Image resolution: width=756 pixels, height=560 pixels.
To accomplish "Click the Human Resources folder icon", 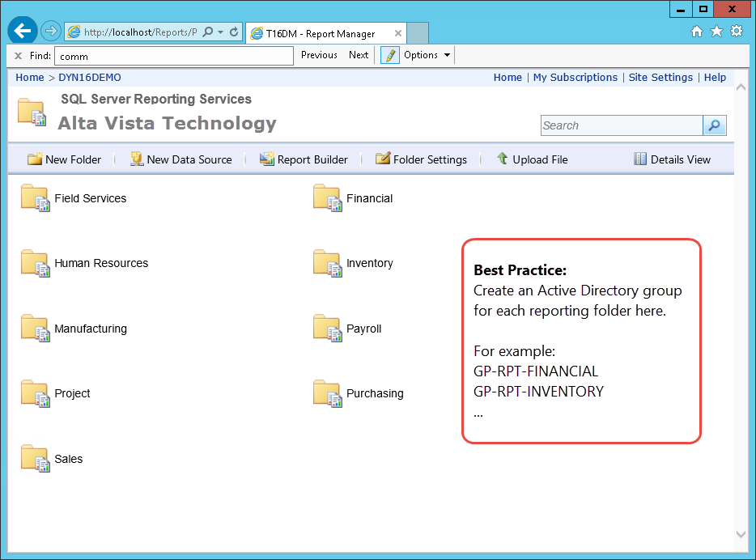I will point(35,263).
